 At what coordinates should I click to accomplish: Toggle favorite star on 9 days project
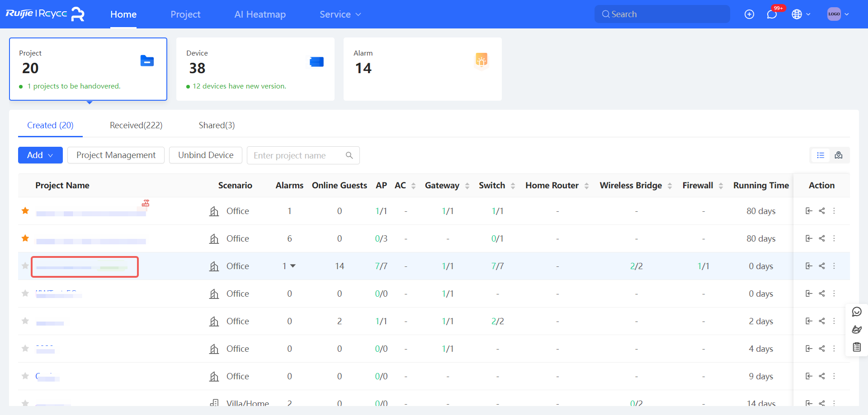(25, 376)
